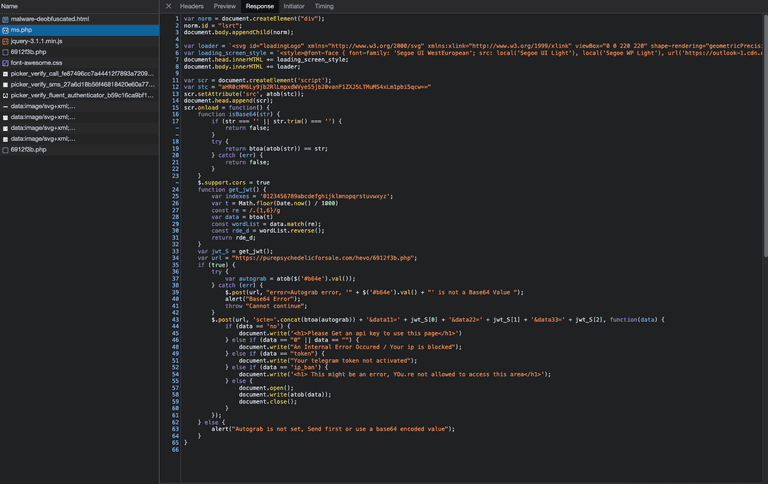Close the request details pane
Viewport: 768px width, 484px height.
click(x=168, y=6)
